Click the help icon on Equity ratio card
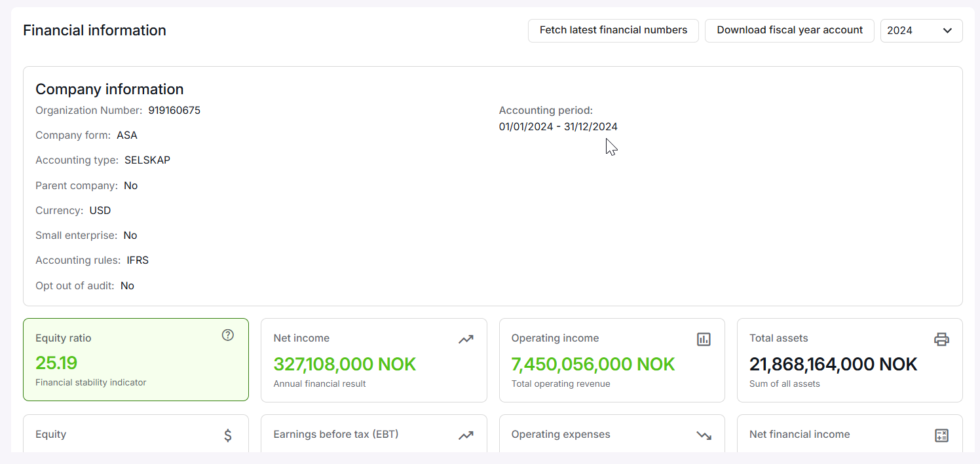The height and width of the screenshot is (464, 980). (x=227, y=335)
